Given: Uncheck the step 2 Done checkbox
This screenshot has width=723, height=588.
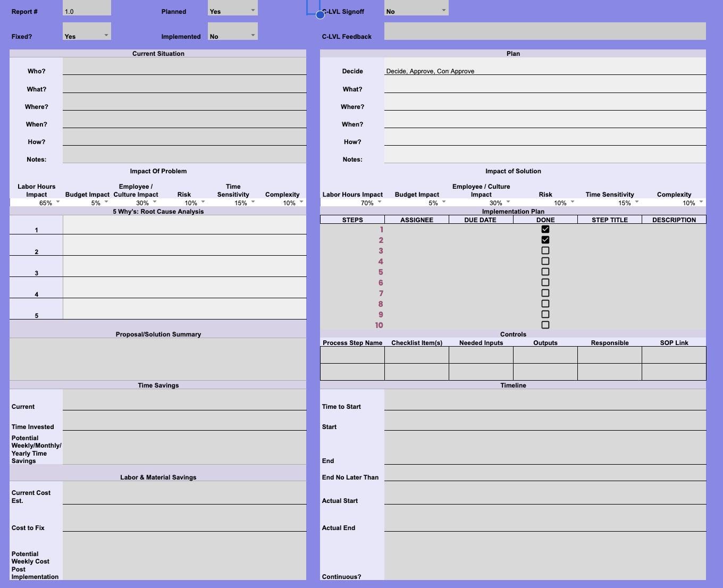Looking at the screenshot, I should [x=545, y=240].
